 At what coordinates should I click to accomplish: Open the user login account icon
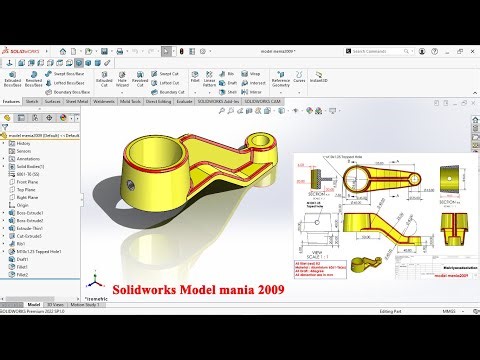(x=422, y=51)
